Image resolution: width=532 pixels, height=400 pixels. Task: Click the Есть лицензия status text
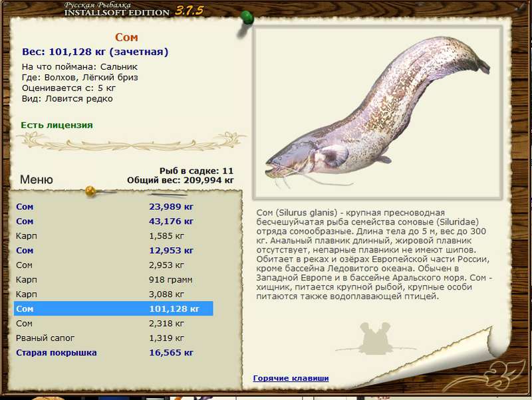57,125
